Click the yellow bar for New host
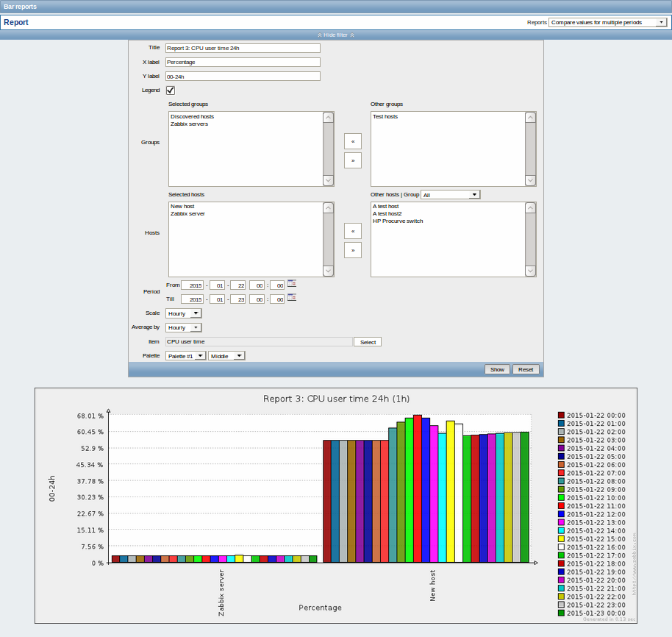This screenshot has height=637, width=672. (451, 491)
